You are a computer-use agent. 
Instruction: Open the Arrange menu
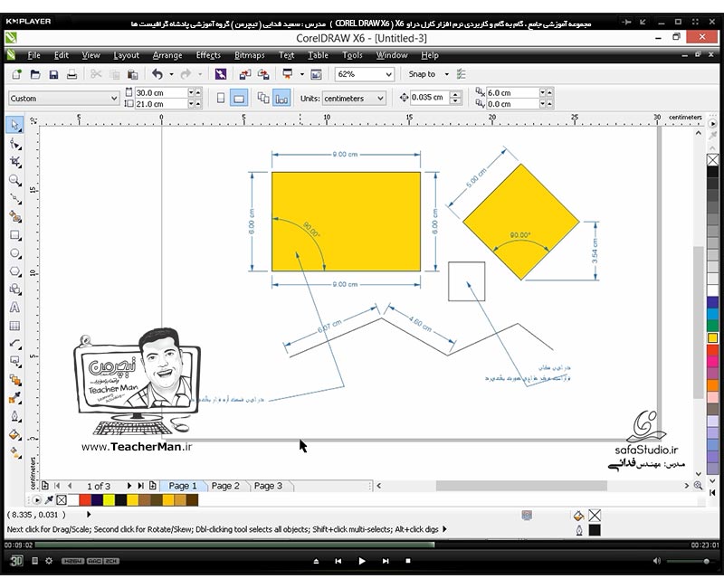tap(167, 55)
